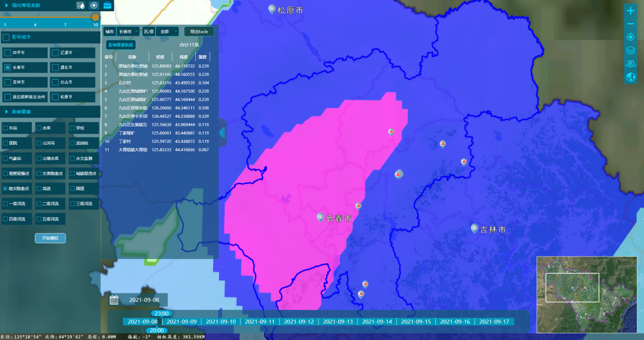Open the map layers stack icon
This screenshot has width=644, height=340.
click(x=631, y=50)
